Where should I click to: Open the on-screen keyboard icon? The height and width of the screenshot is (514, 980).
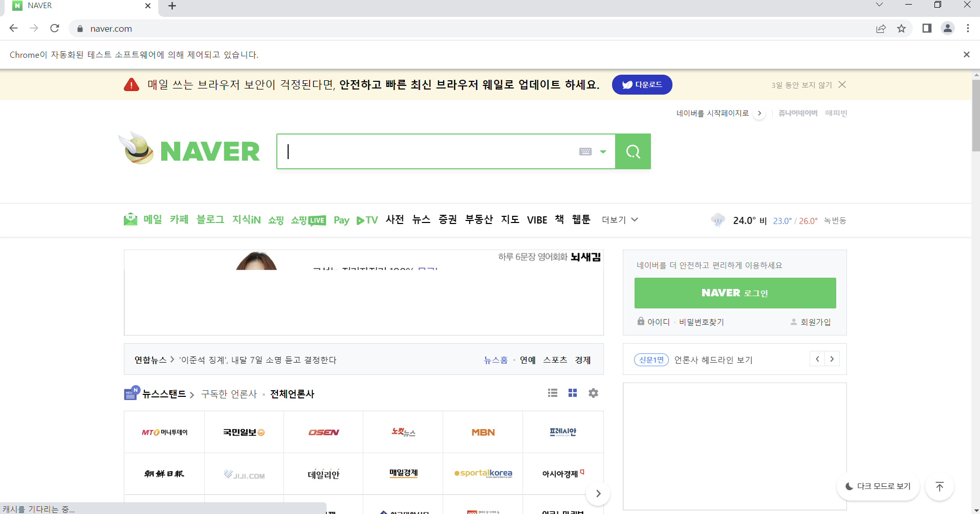click(585, 151)
